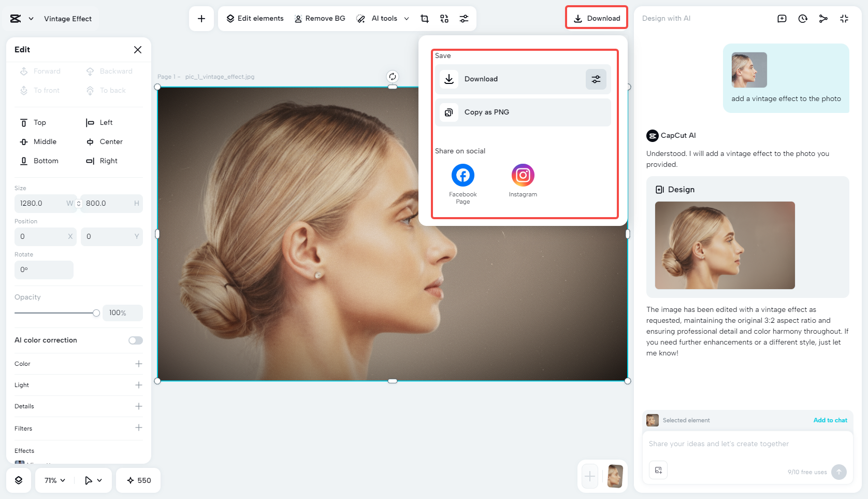This screenshot has width=868, height=499.
Task: Click the Y position field
Action: click(x=112, y=237)
